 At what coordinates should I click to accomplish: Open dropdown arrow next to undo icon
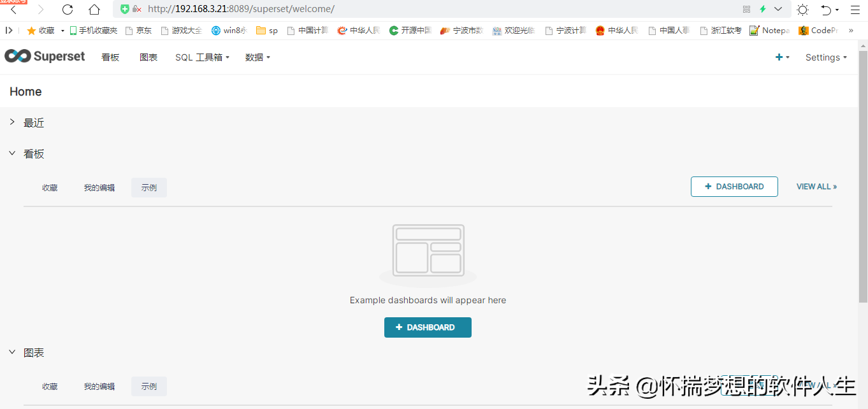837,10
